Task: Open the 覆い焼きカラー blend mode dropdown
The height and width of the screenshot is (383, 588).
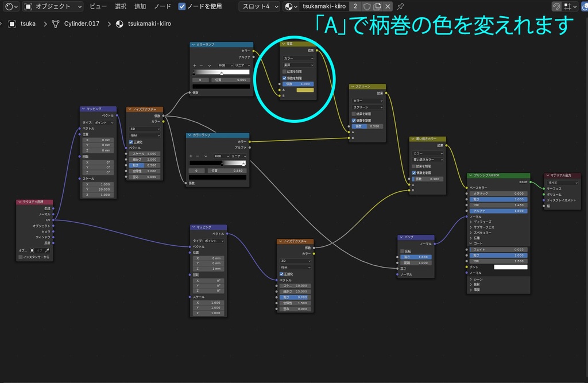Action: (428, 160)
